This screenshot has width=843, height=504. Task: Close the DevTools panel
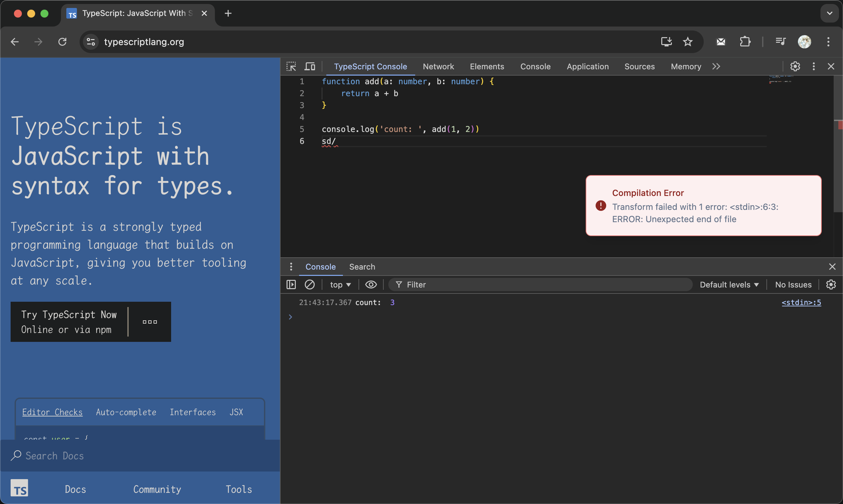click(x=831, y=66)
